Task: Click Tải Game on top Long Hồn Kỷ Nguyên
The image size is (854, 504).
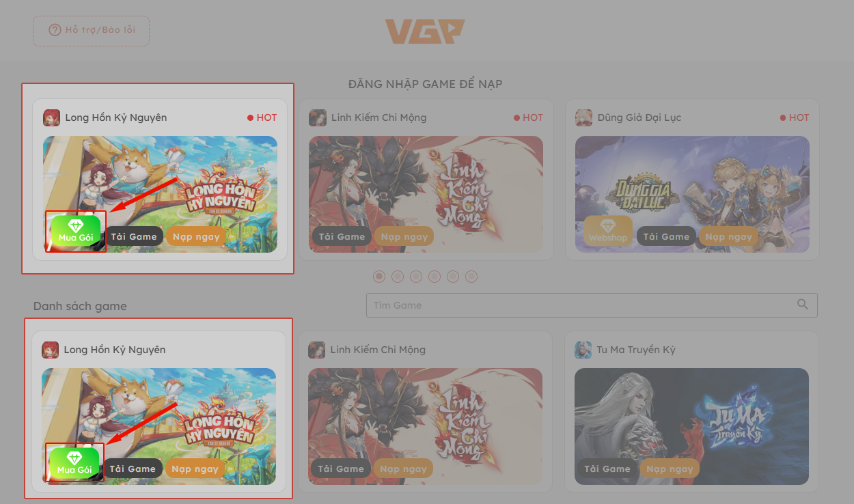Action: (134, 237)
